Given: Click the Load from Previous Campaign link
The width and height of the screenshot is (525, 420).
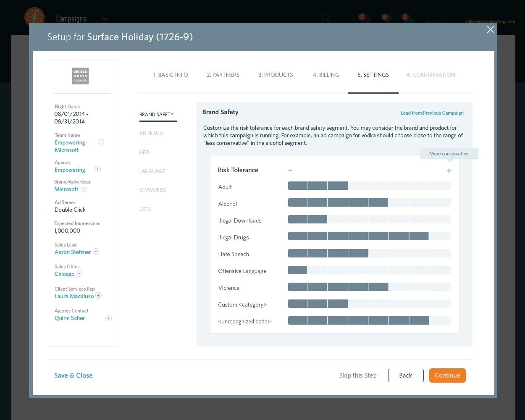Looking at the screenshot, I should (432, 113).
